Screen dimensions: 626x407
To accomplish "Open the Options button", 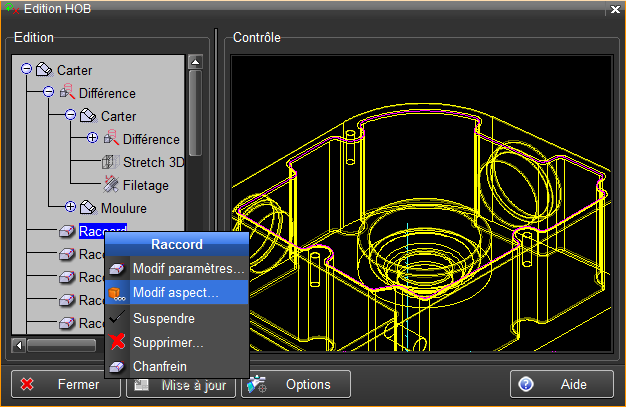I will pos(296,384).
